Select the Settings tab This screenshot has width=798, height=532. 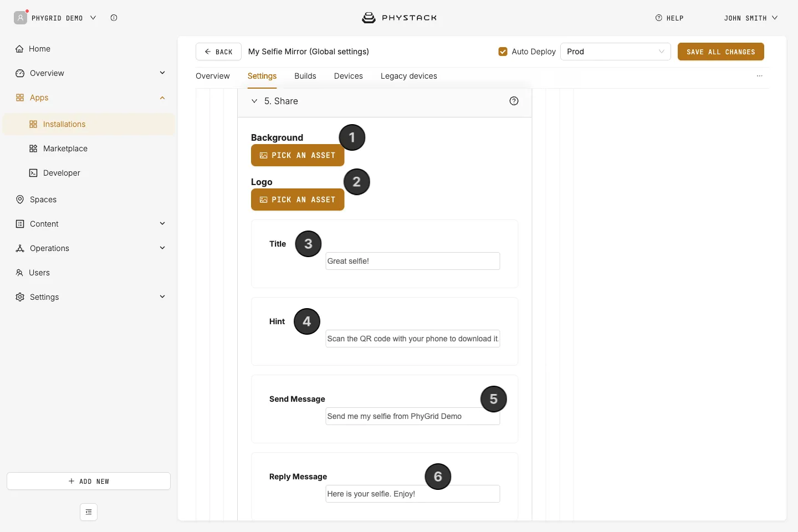[x=262, y=76]
